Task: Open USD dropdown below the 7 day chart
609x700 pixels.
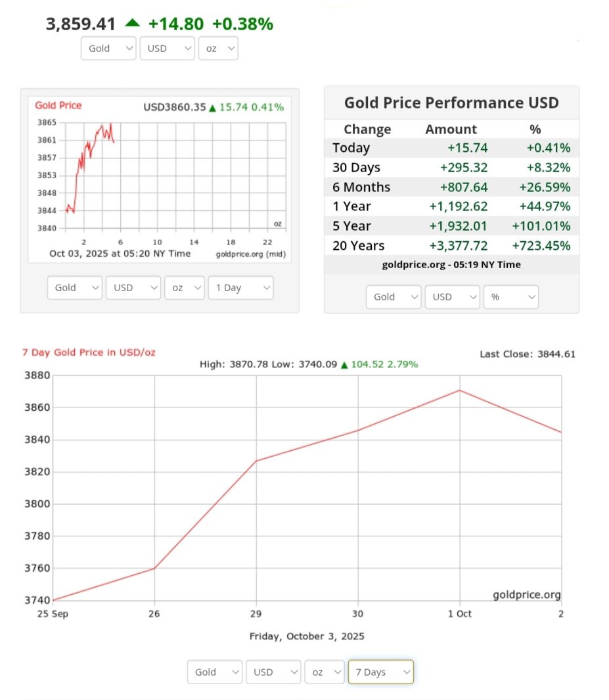Action: [x=273, y=672]
